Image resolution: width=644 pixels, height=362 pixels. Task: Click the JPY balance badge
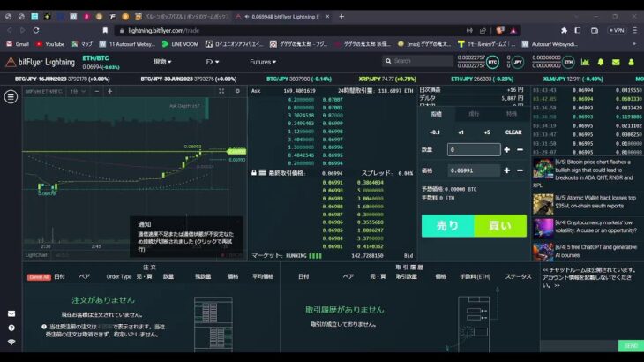click(x=518, y=62)
